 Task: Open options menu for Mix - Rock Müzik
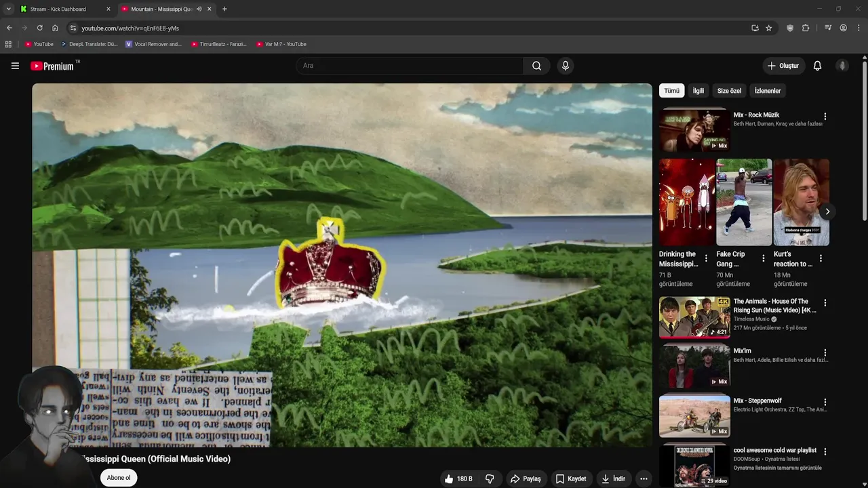[x=825, y=117]
